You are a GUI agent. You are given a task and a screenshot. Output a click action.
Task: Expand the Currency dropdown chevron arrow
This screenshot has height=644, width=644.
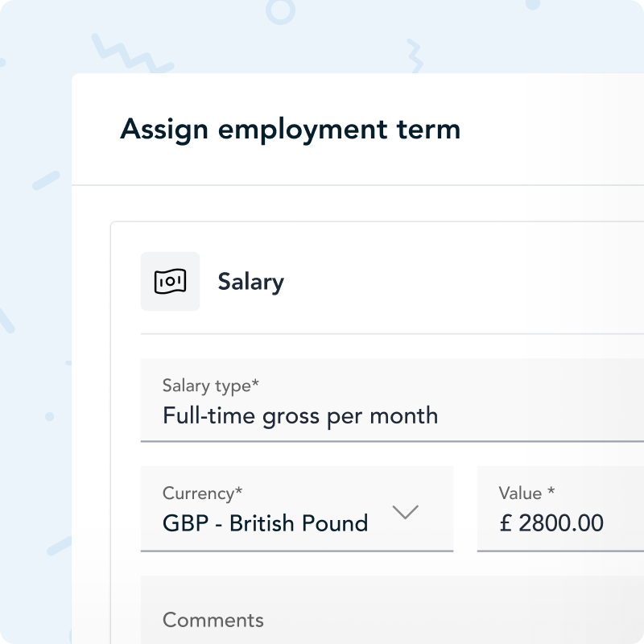[x=404, y=512]
